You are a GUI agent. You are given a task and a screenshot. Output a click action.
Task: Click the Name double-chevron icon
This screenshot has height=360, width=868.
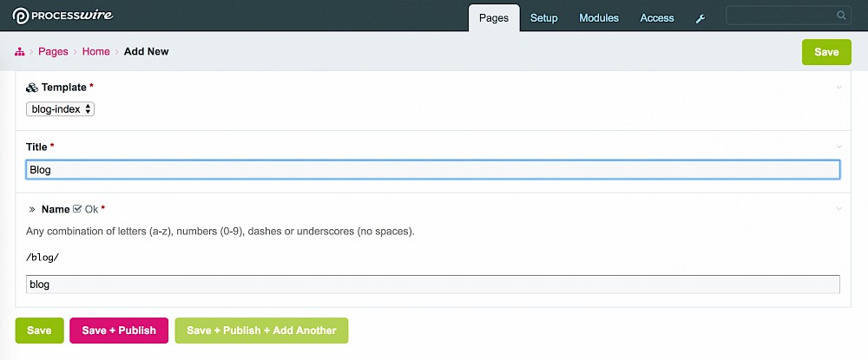pos(32,210)
